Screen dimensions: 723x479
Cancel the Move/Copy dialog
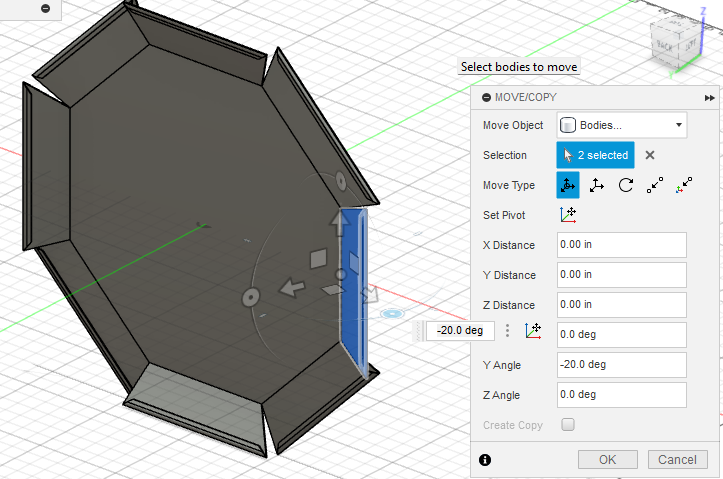coord(677,460)
